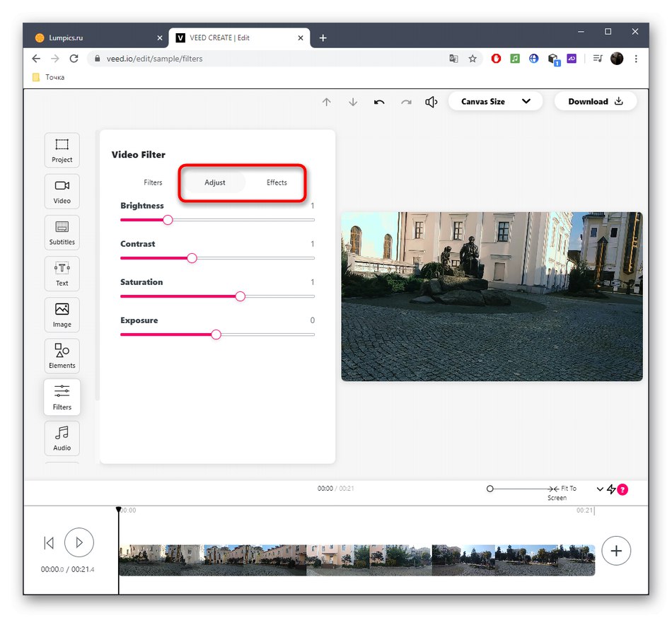Click the Exposure slider handle
Image resolution: width=672 pixels, height=618 pixels.
click(216, 334)
